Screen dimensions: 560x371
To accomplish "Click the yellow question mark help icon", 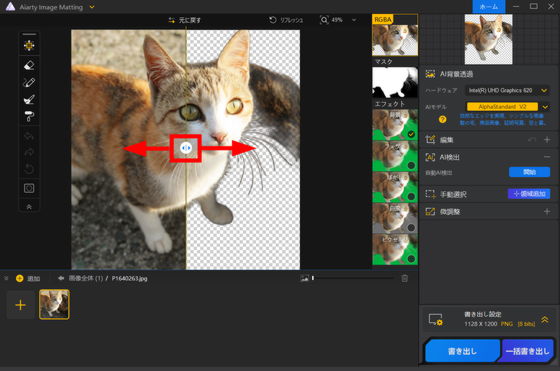I will click(442, 120).
